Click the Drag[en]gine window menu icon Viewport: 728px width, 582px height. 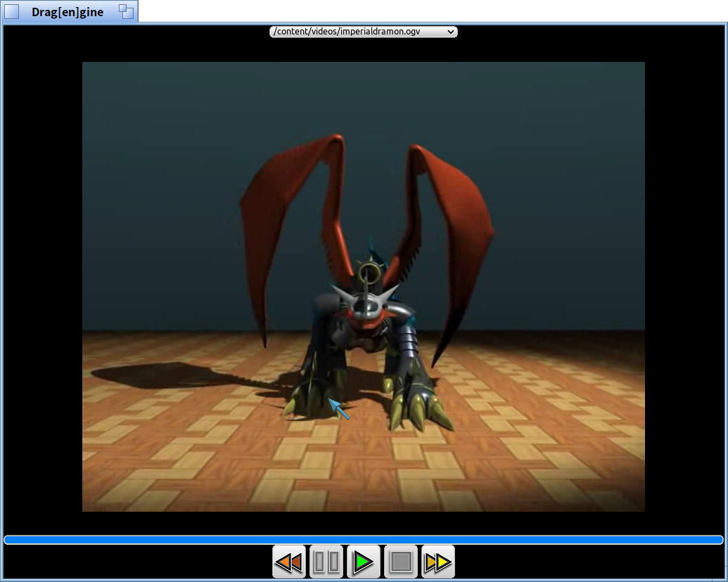coord(12,12)
